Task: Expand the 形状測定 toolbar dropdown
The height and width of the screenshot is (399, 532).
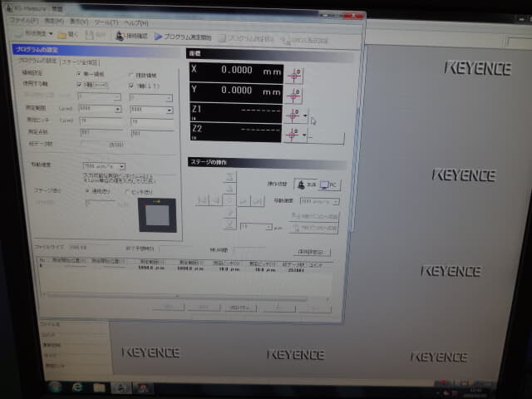Action: 51,33
